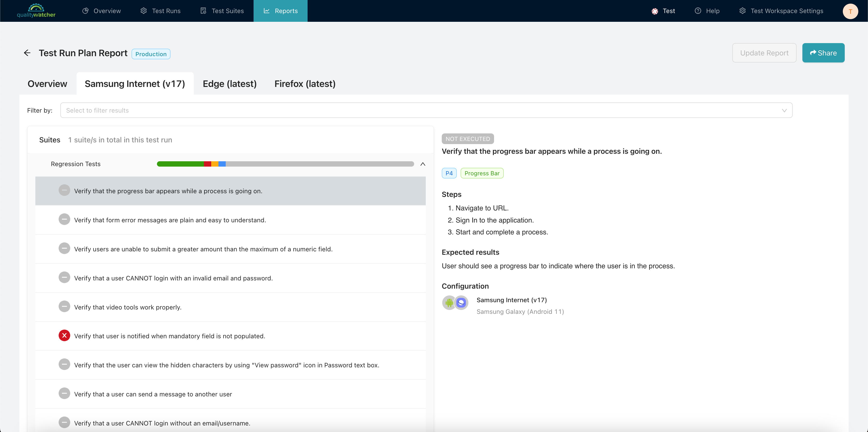The image size is (868, 432).
Task: Expand the Regression Tests suite row
Action: pos(423,164)
